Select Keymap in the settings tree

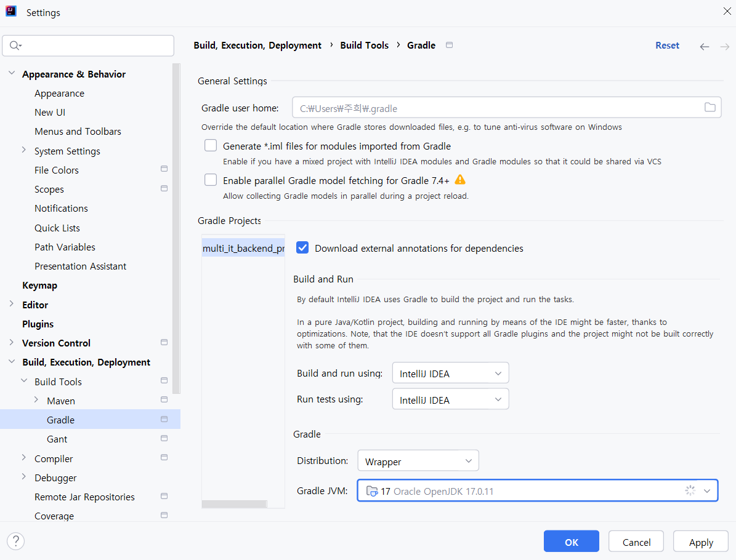[40, 286]
